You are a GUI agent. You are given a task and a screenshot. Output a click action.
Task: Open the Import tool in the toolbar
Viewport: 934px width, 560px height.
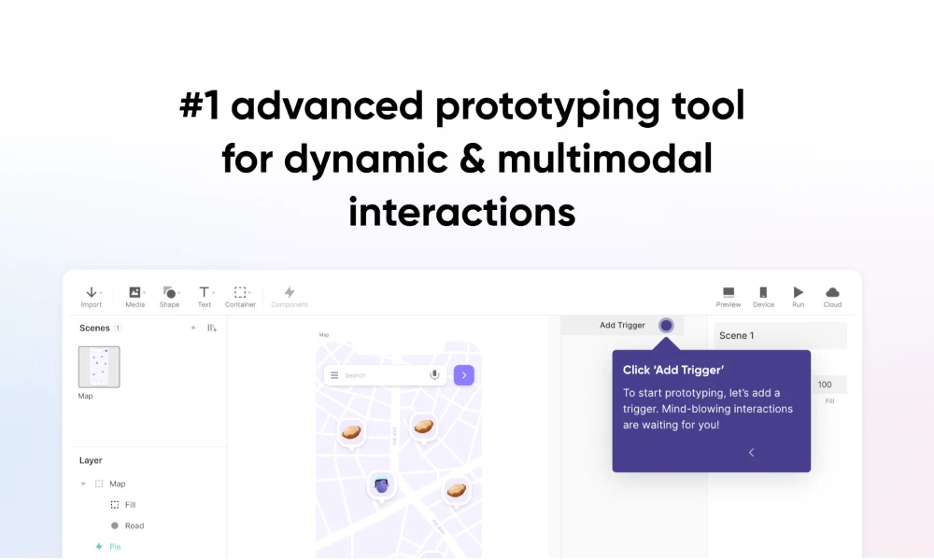click(x=91, y=293)
